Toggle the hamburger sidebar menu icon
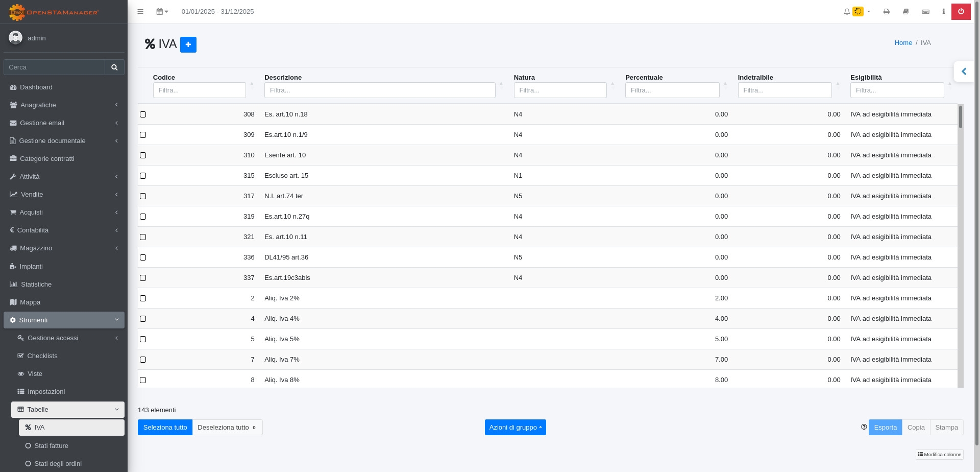980x472 pixels. coord(140,12)
